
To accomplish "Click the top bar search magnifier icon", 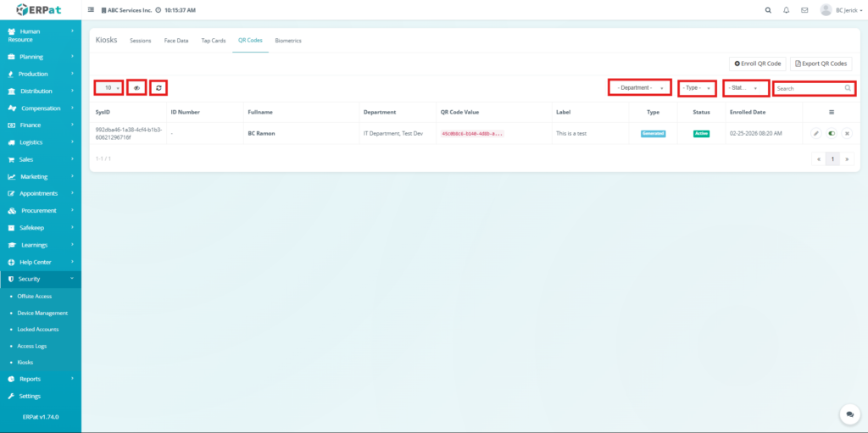I will pyautogui.click(x=768, y=10).
